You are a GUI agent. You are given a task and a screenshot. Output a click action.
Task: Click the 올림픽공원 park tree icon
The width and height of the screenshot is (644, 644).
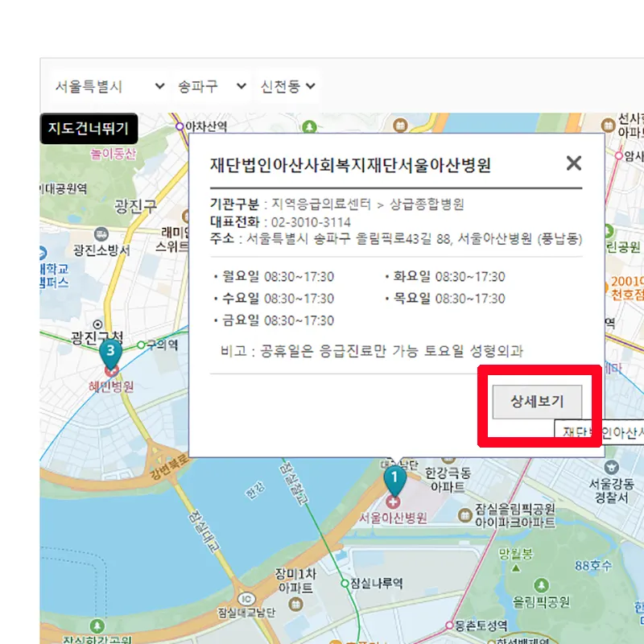(x=541, y=585)
